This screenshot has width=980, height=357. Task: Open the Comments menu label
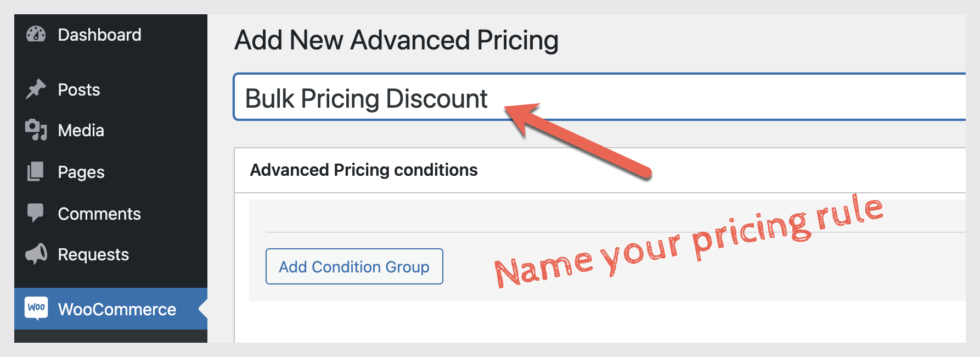pos(99,214)
